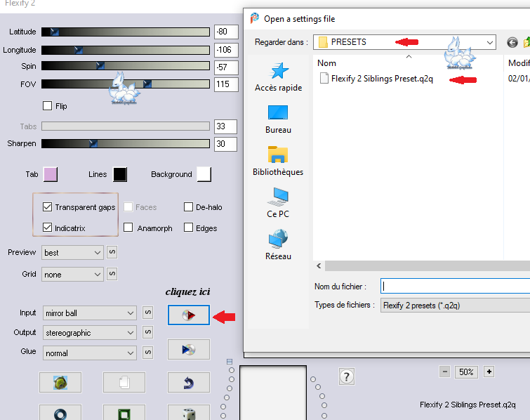Click the dice randomize button
The height and width of the screenshot is (420, 530).
(189, 412)
